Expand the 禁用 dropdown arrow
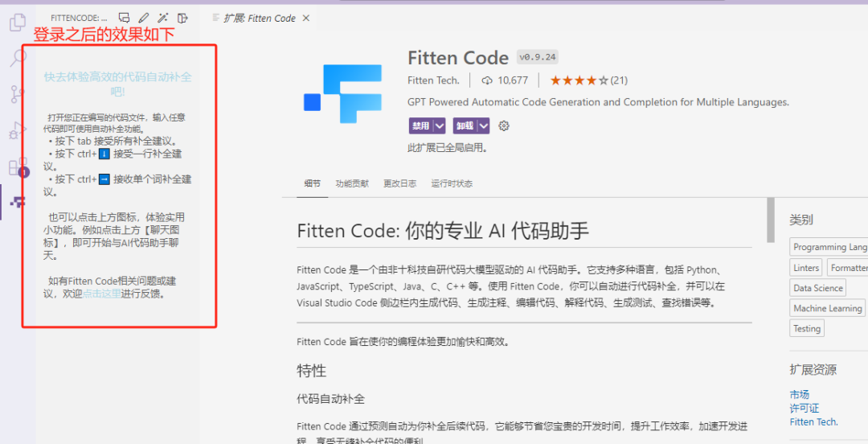Screen dimensions: 868x444 pyautogui.click(x=440, y=125)
